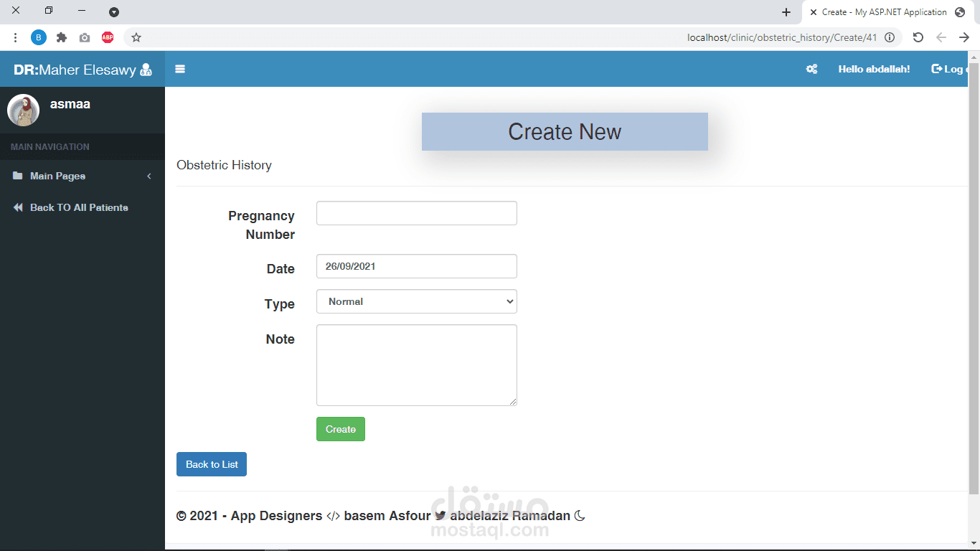The width and height of the screenshot is (980, 551).
Task: Click the Main Pages collapse chevron
Action: [149, 176]
